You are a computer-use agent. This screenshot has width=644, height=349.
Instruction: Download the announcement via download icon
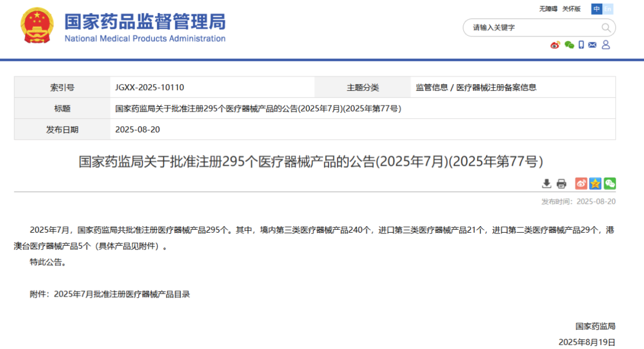click(x=546, y=183)
